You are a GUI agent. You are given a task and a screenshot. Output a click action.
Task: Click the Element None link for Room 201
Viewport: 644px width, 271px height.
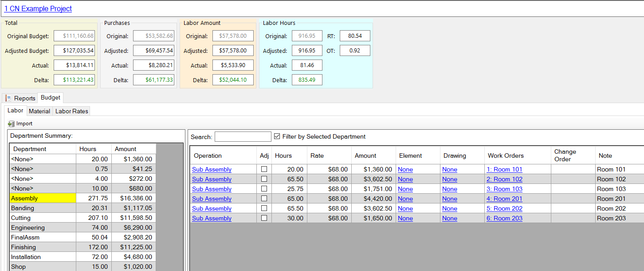click(405, 199)
